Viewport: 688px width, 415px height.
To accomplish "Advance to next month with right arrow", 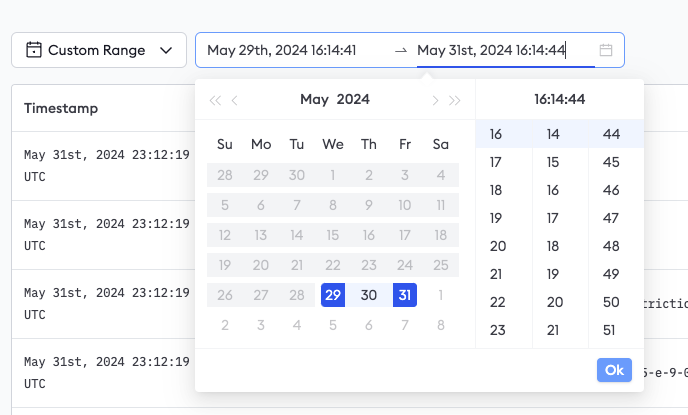I will pos(435,100).
